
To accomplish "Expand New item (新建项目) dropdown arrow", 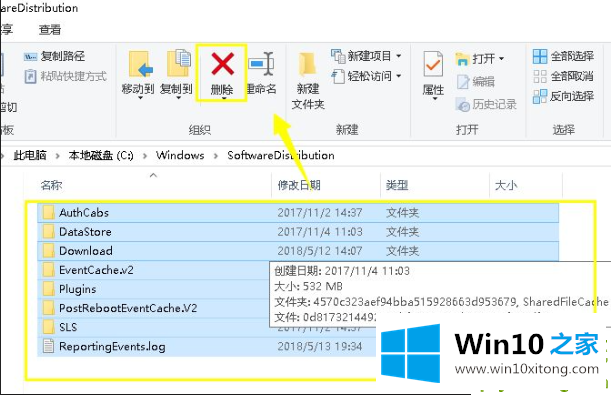I will coord(399,56).
